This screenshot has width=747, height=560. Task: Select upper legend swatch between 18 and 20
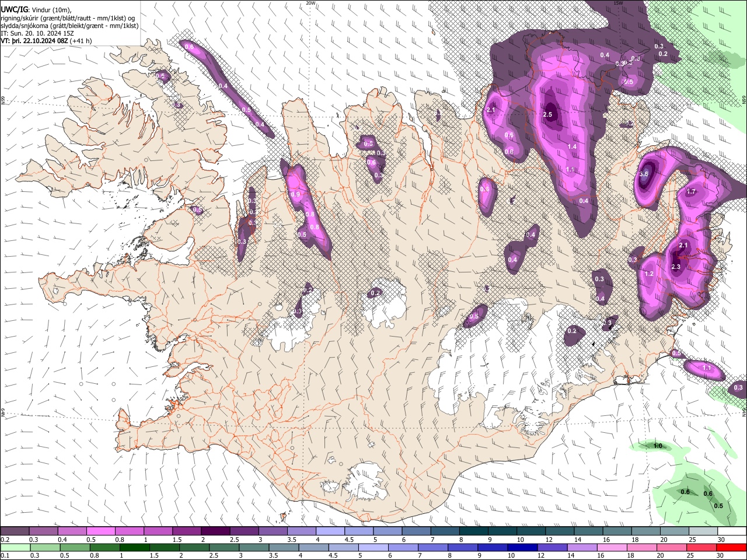[x=645, y=531]
